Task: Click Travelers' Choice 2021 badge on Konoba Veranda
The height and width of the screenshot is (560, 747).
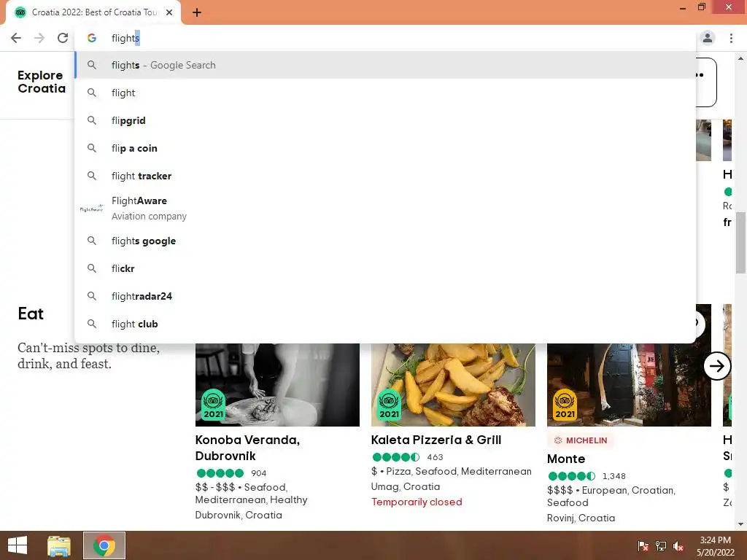Action: [x=213, y=405]
